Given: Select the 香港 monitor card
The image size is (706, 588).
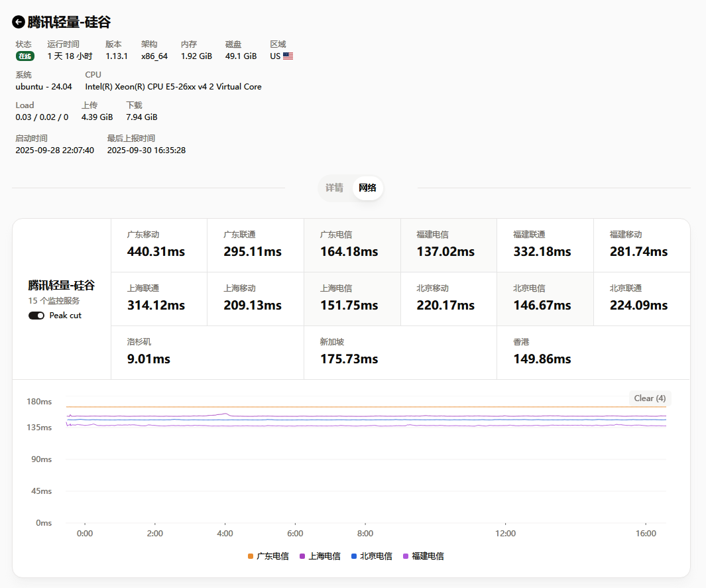Looking at the screenshot, I should 593,353.
